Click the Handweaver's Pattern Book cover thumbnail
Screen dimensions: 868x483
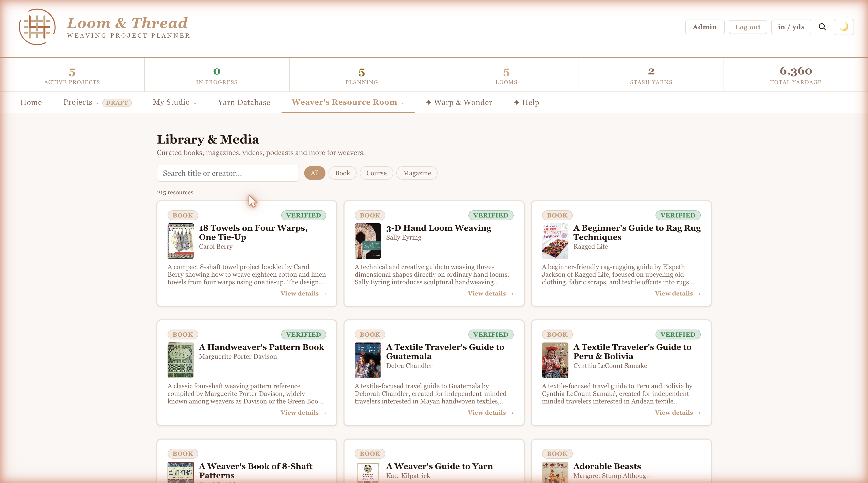coord(181,360)
